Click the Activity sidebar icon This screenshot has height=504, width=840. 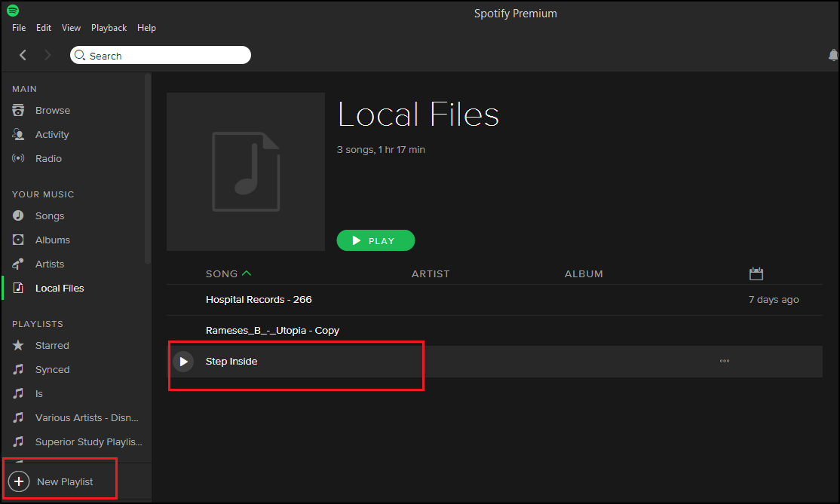pyautogui.click(x=18, y=134)
